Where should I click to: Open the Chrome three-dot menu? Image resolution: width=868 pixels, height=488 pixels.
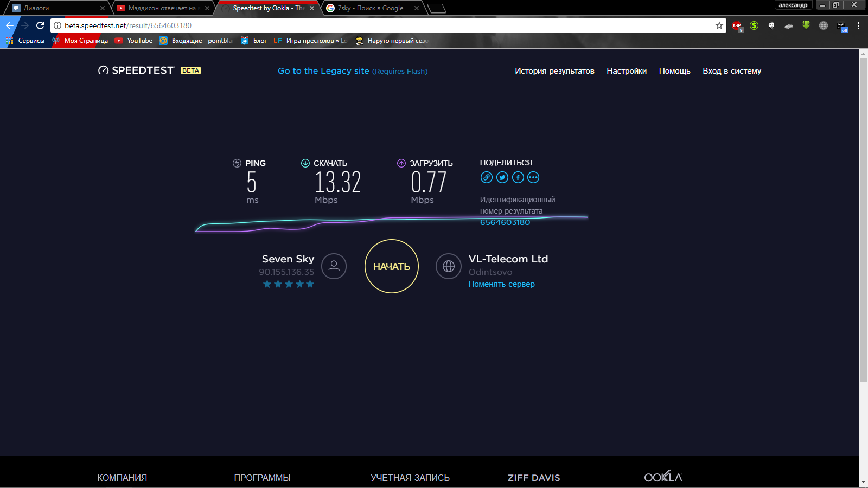[858, 25]
